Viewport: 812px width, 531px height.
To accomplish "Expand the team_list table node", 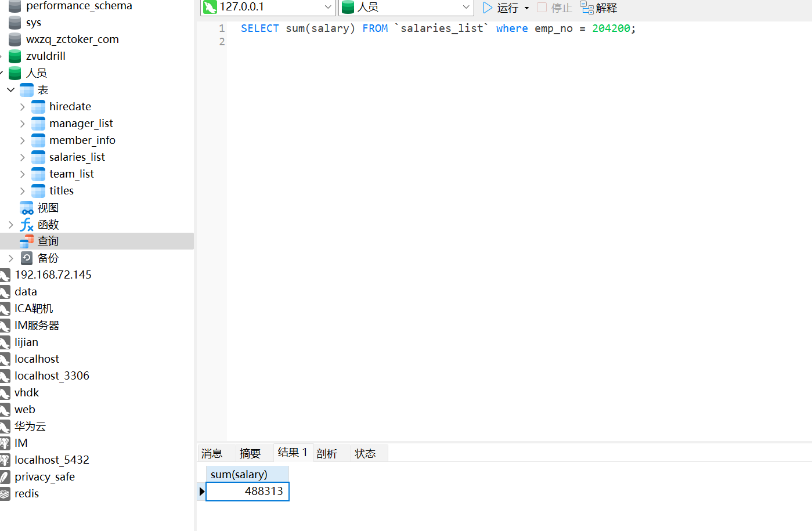I will (22, 174).
